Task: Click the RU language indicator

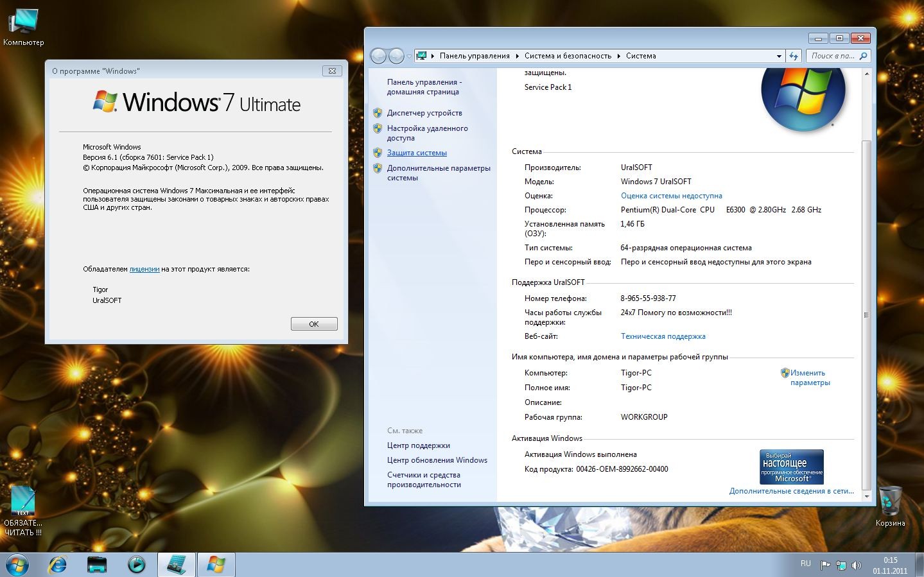Action: click(805, 564)
